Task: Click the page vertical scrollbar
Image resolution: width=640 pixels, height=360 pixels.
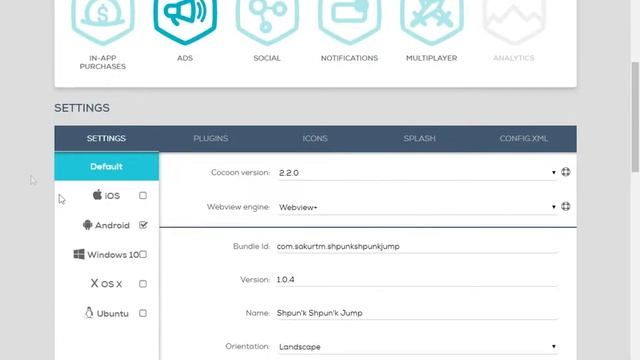Action: [635, 117]
